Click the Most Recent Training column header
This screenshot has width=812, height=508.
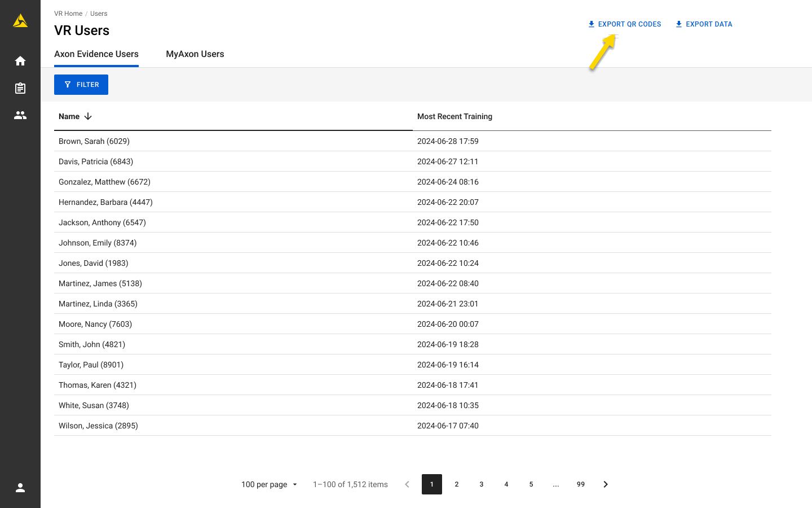coord(454,116)
